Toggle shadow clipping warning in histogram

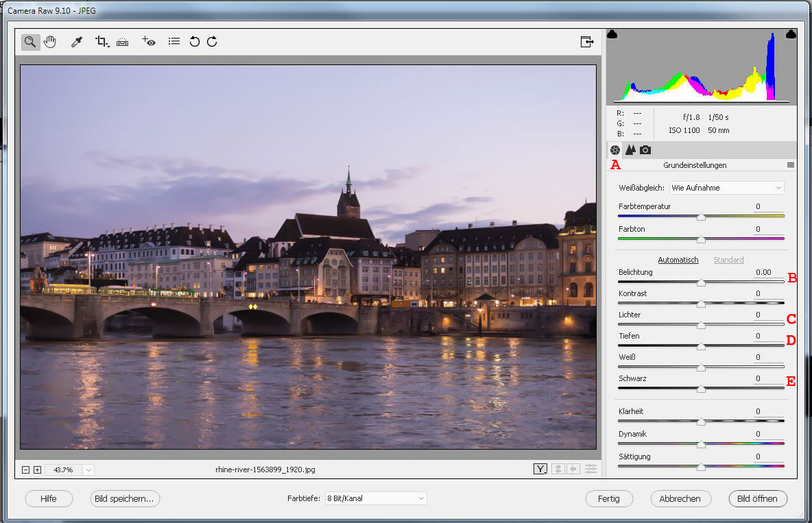[612, 34]
